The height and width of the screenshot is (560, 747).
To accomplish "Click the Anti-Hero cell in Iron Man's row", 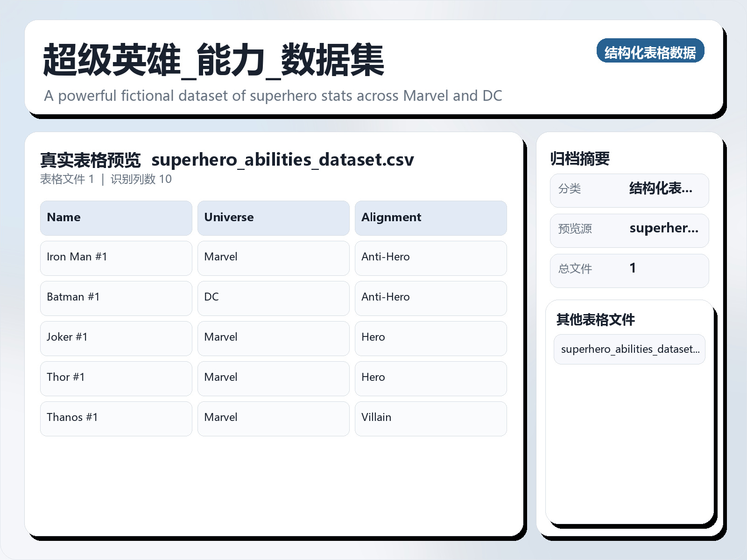I will click(430, 258).
